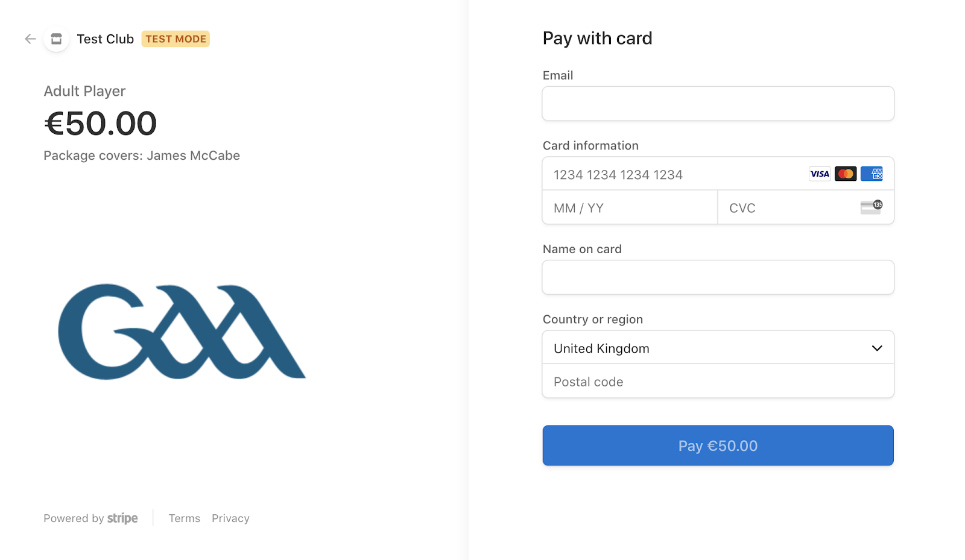
Task: Expand the United Kingdom chevron arrow
Action: 877,348
